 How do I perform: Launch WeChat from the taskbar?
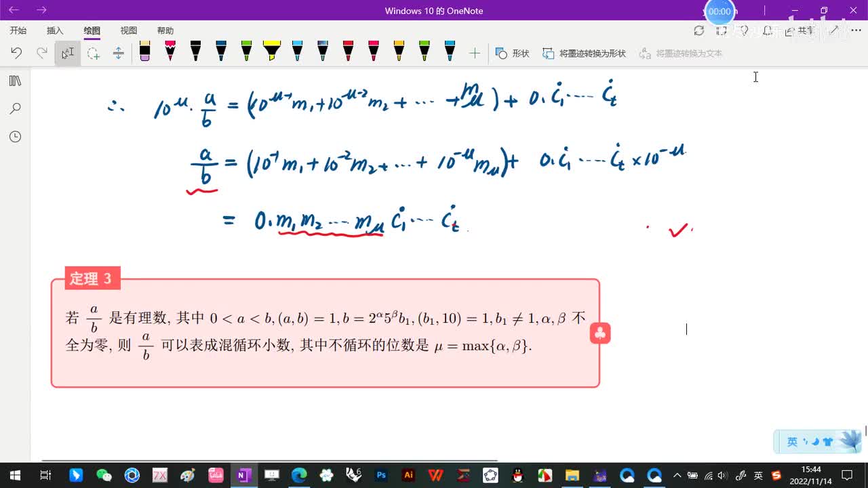tap(103, 475)
